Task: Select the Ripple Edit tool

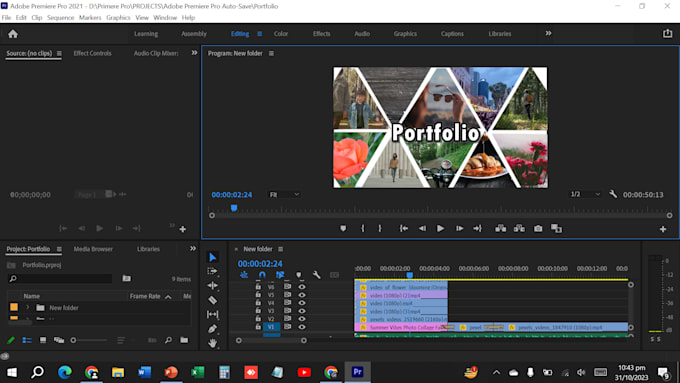Action: pos(212,285)
